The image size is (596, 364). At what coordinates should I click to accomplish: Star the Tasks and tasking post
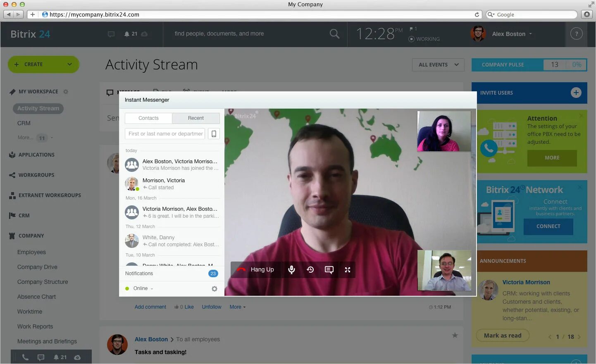click(x=455, y=335)
